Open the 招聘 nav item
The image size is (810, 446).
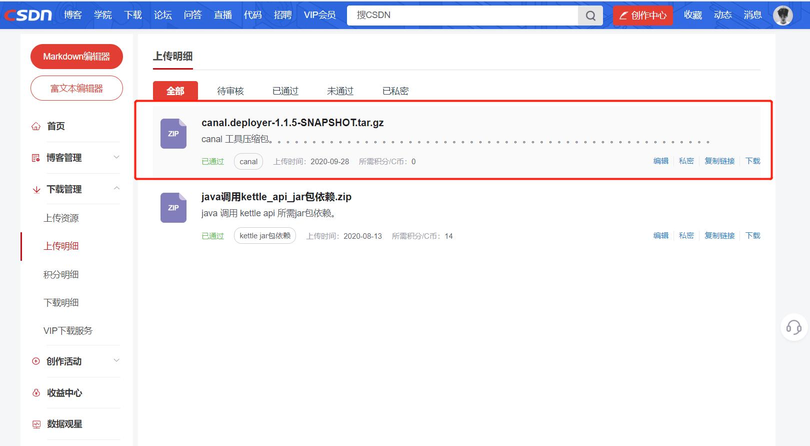point(283,15)
